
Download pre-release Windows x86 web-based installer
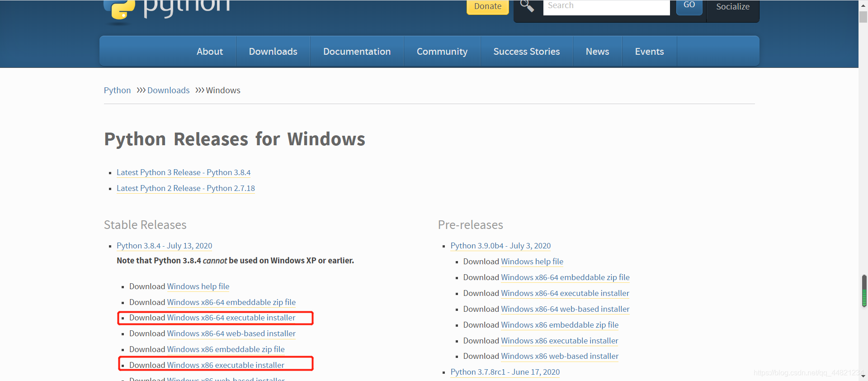click(x=560, y=356)
